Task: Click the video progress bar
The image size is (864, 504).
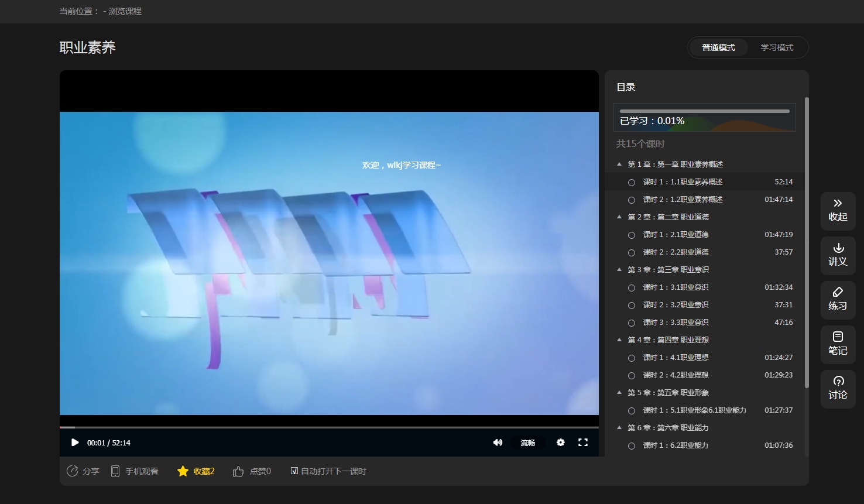Action: (x=329, y=427)
